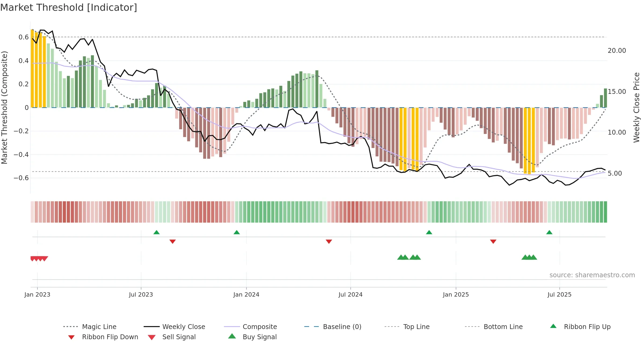Toggle the Buy Signal legend entry
This screenshot has width=644, height=362.
[252, 337]
